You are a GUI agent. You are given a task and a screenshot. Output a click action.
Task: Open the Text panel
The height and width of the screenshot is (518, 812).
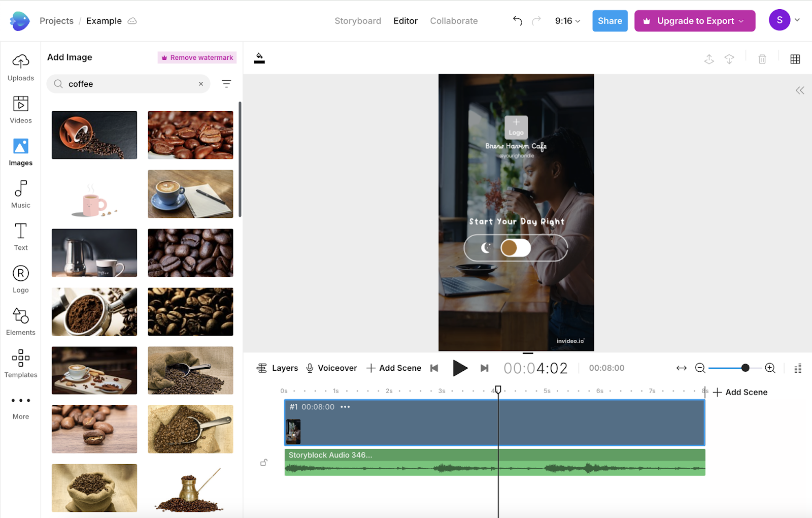(20, 236)
